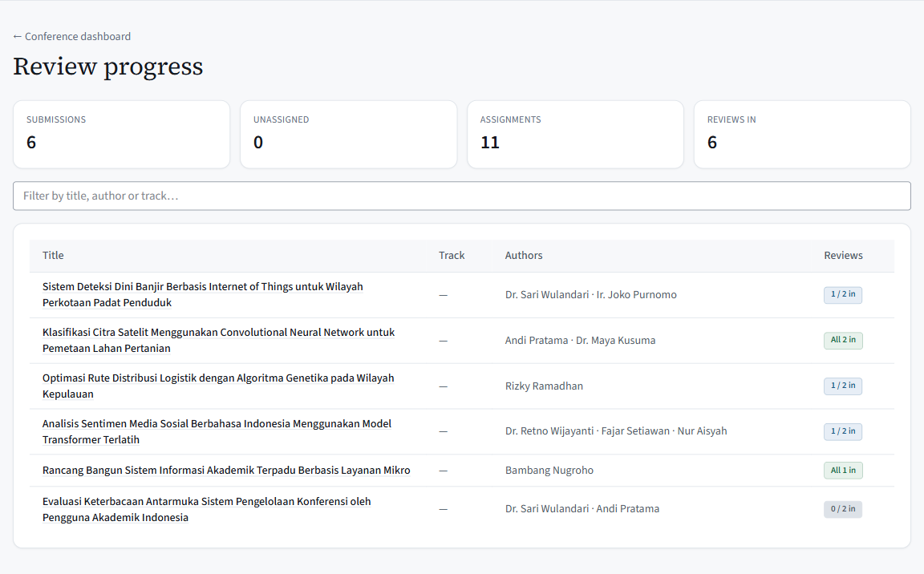Click the 1 / 2 in badge for Optimasi Rute Distribusi
The image size is (924, 574).
pos(843,386)
